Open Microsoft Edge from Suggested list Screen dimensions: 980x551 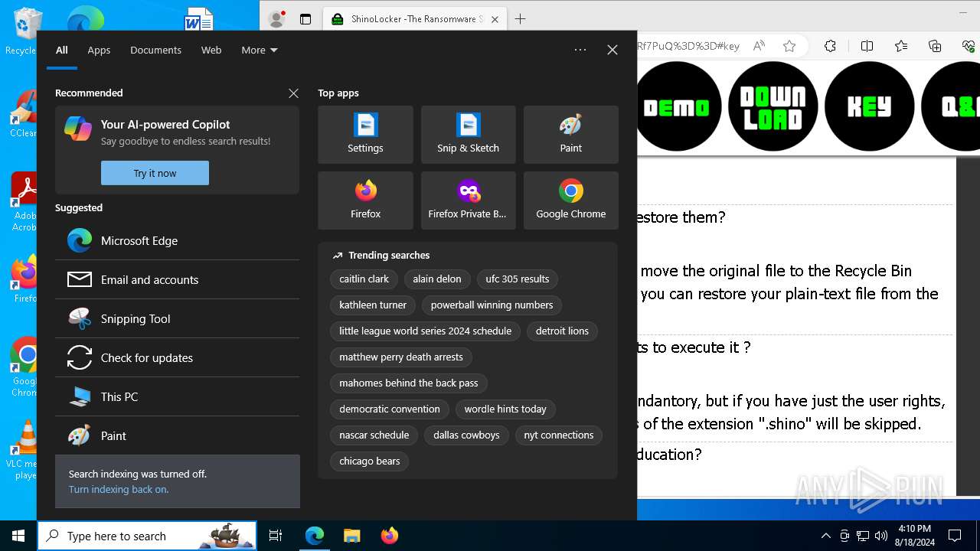[177, 240]
